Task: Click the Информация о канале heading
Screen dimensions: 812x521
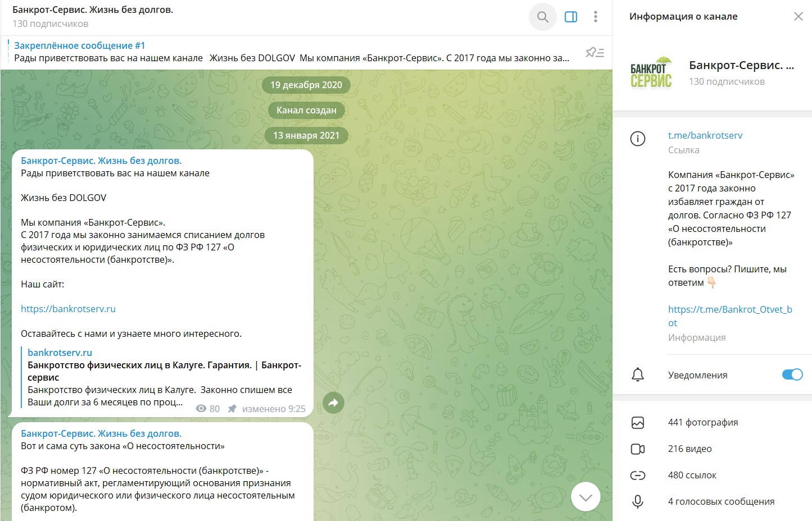Action: click(683, 16)
